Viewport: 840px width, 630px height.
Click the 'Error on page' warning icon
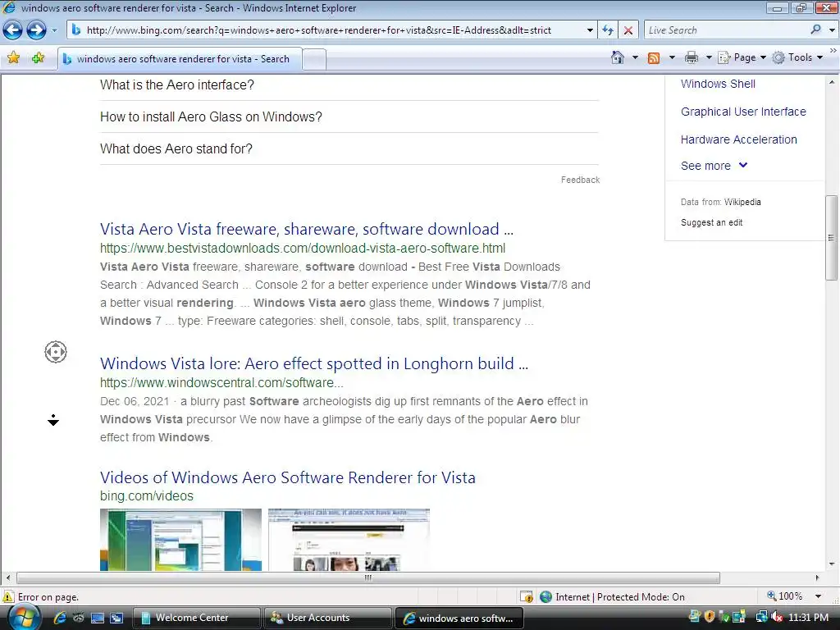tap(8, 597)
